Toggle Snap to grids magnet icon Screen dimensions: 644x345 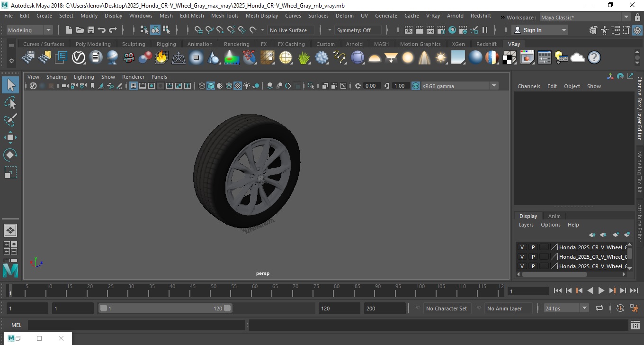(198, 30)
